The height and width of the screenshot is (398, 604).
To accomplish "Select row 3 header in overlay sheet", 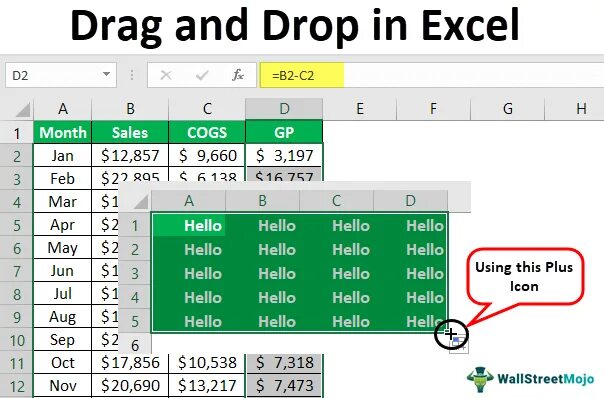I will (135, 273).
